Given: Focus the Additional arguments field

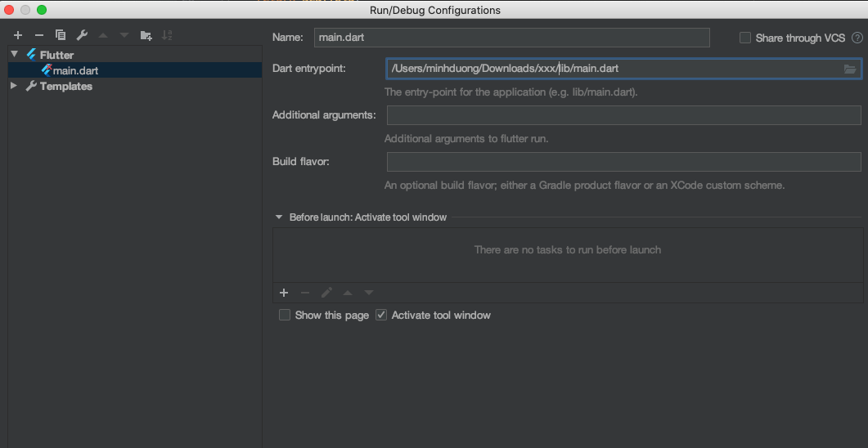Looking at the screenshot, I should click(623, 115).
